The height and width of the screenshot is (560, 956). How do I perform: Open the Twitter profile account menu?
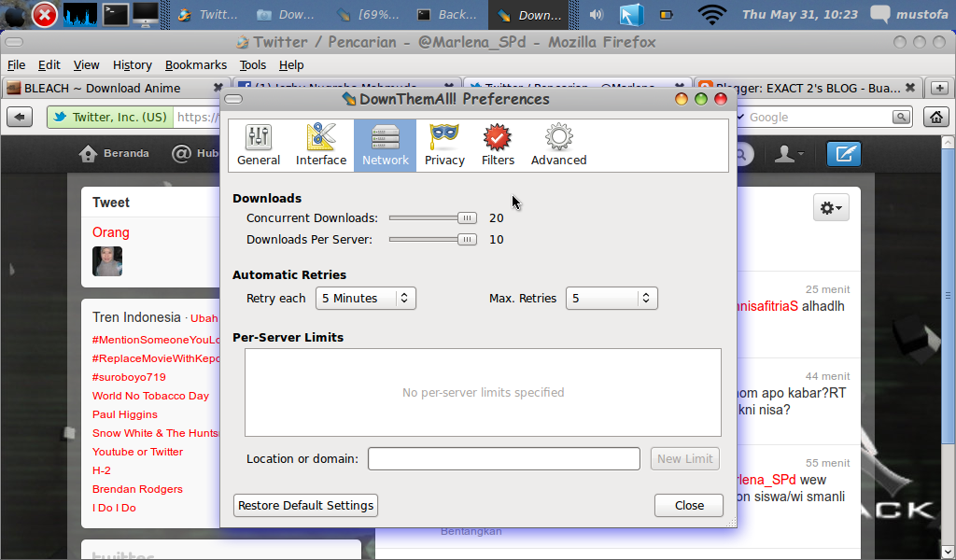pyautogui.click(x=789, y=154)
